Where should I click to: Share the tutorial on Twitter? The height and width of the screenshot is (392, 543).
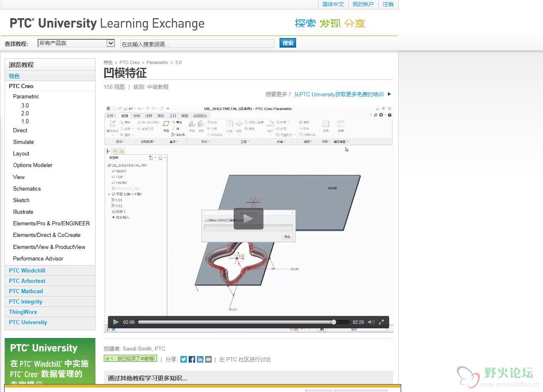point(184,359)
